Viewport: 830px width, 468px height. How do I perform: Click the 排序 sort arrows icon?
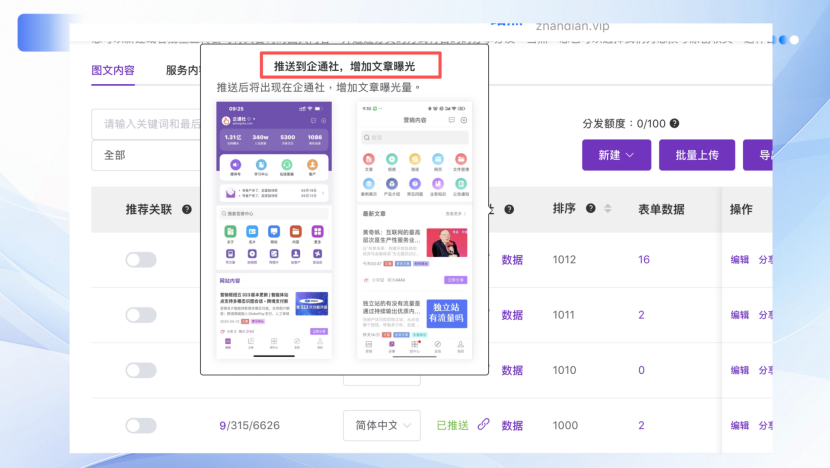(607, 209)
